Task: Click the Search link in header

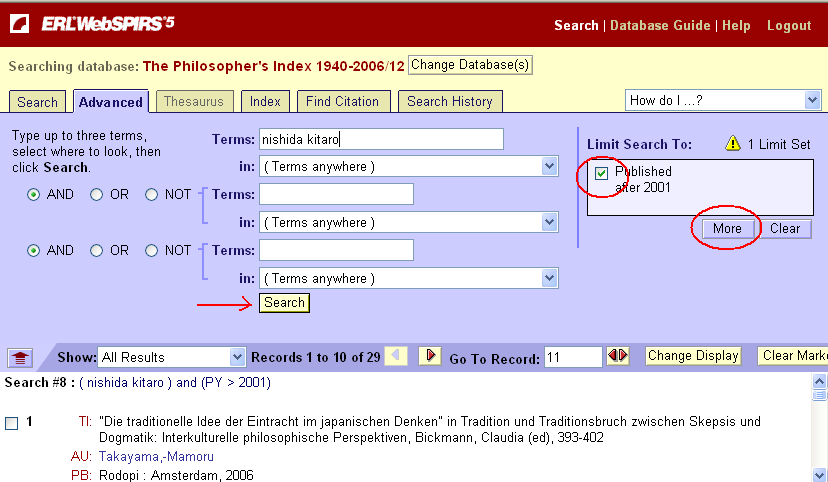Action: [x=576, y=25]
